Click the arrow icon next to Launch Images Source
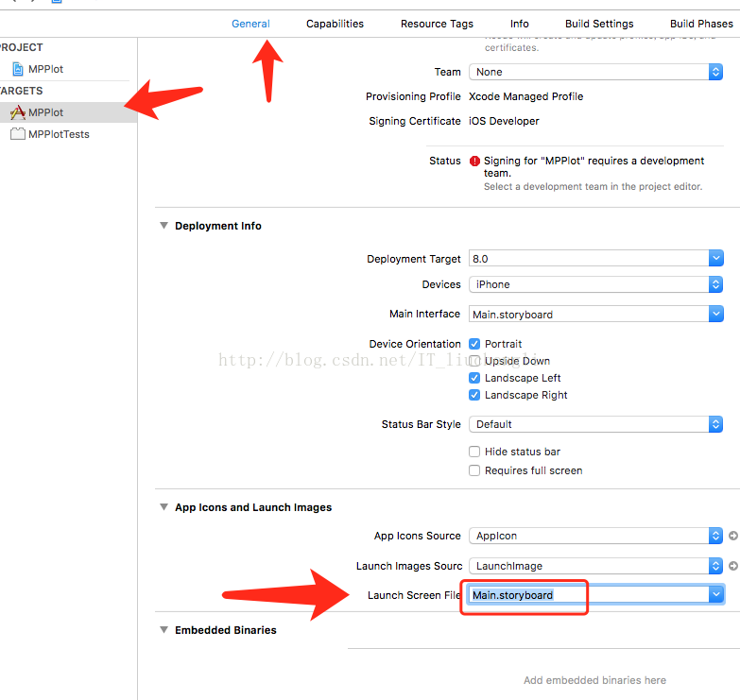The image size is (740, 700). pyautogui.click(x=733, y=566)
